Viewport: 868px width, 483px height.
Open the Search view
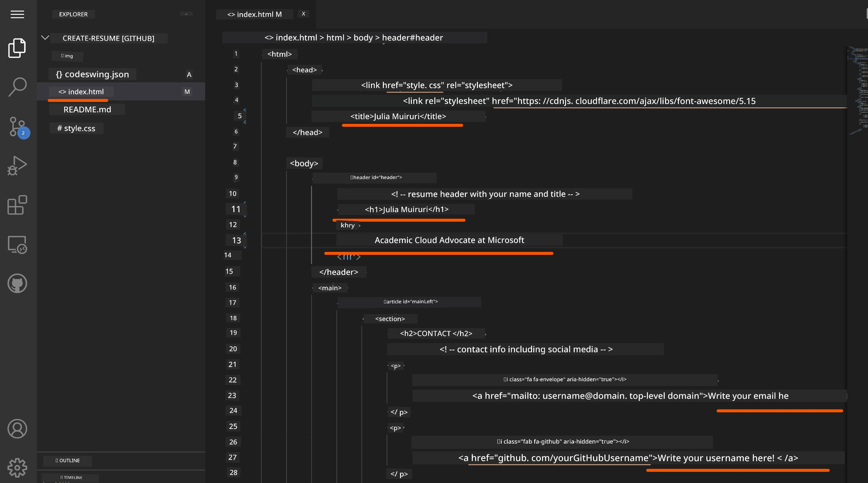coord(17,87)
